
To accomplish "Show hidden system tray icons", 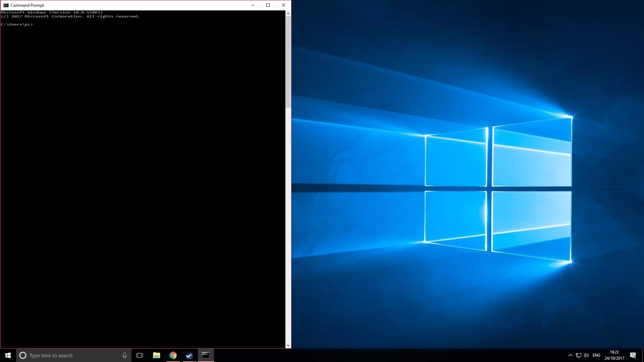I will pos(570,355).
